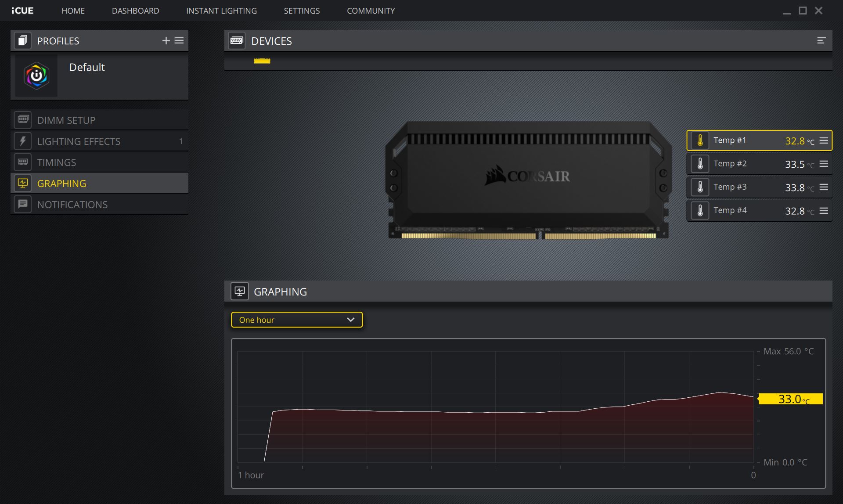
Task: Open the devices panel menu icon
Action: click(x=821, y=41)
